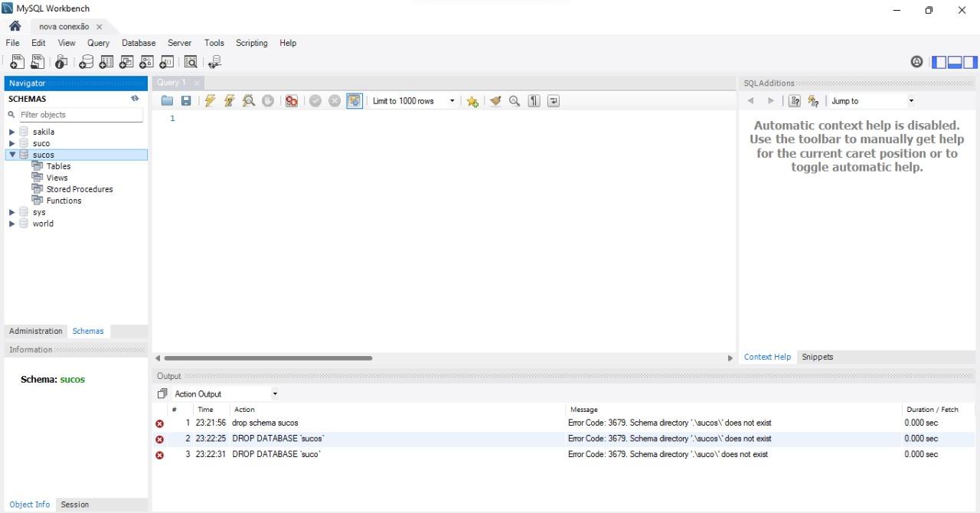Toggle word wrap in the editor
The width and height of the screenshot is (980, 513).
[554, 101]
